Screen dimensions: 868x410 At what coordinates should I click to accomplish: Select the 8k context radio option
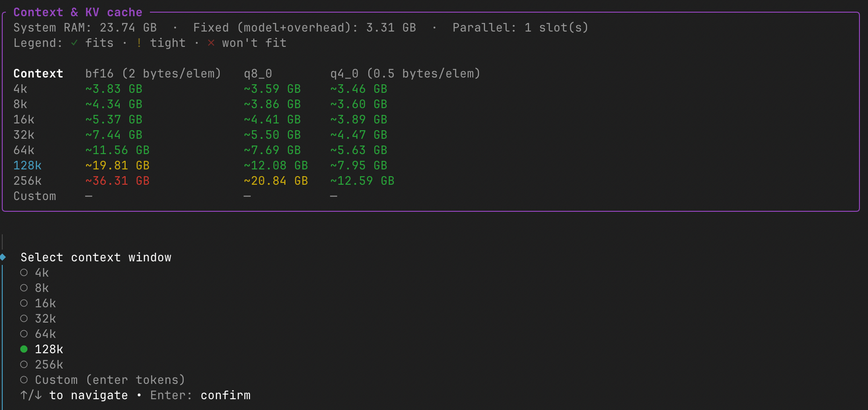[34, 288]
